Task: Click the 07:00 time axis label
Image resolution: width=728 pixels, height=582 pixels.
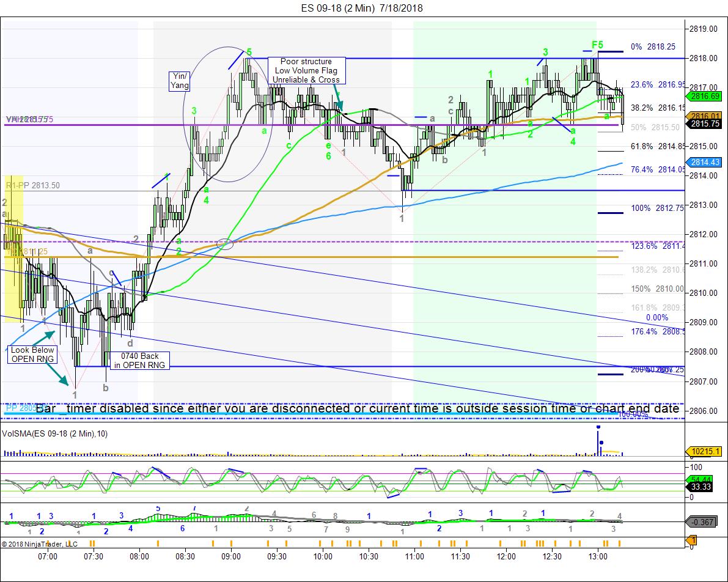Action: click(47, 556)
